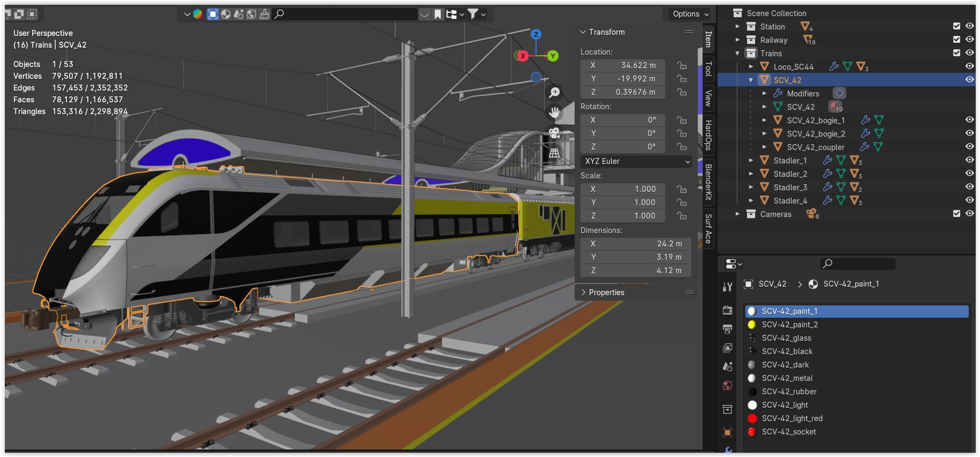This screenshot has width=980, height=457.
Task: Uncheck the Railway collection checkbox
Action: click(956, 39)
